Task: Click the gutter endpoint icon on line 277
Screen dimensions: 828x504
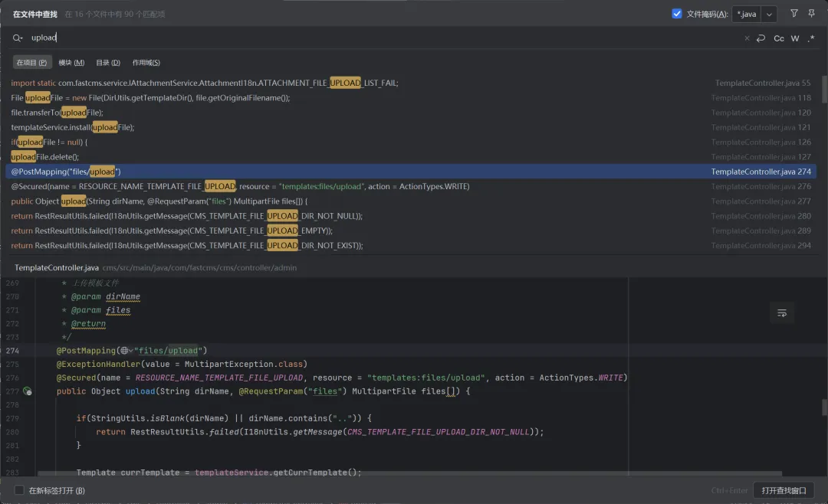Action: click(x=27, y=391)
